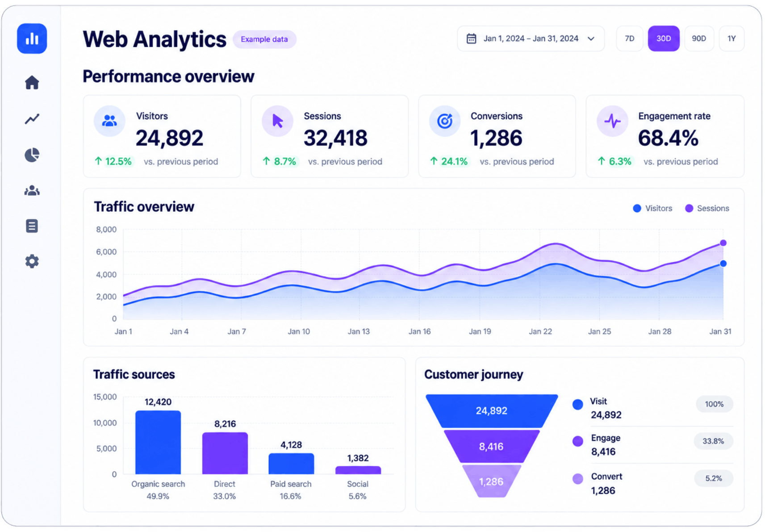Click the Traffic overview heading
Screen dimensions: 765x532
[144, 207]
